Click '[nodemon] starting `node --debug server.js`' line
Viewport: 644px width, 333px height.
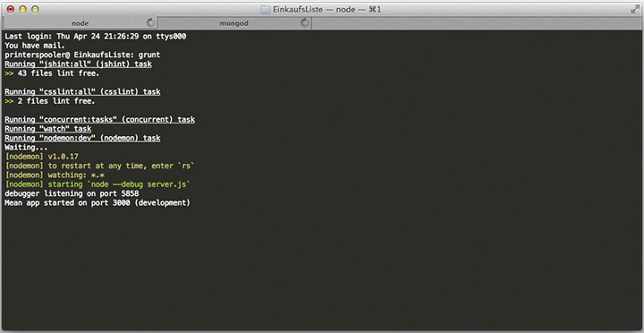(97, 184)
